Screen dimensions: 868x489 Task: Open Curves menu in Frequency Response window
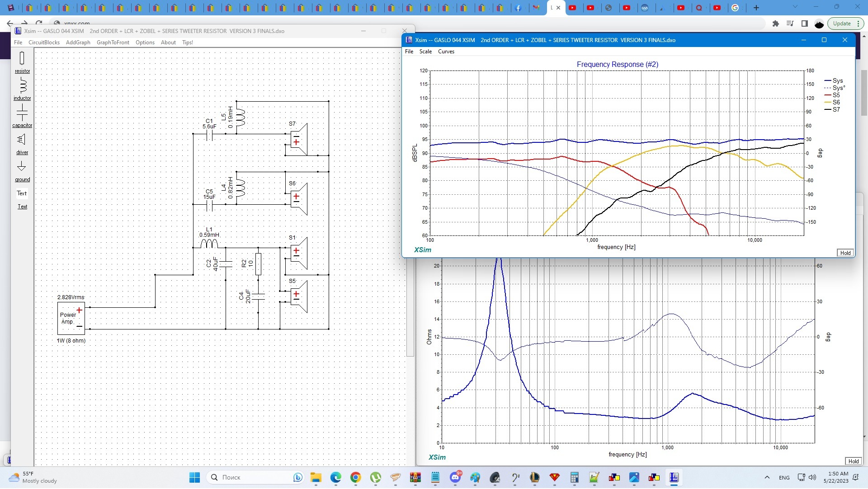tap(446, 52)
